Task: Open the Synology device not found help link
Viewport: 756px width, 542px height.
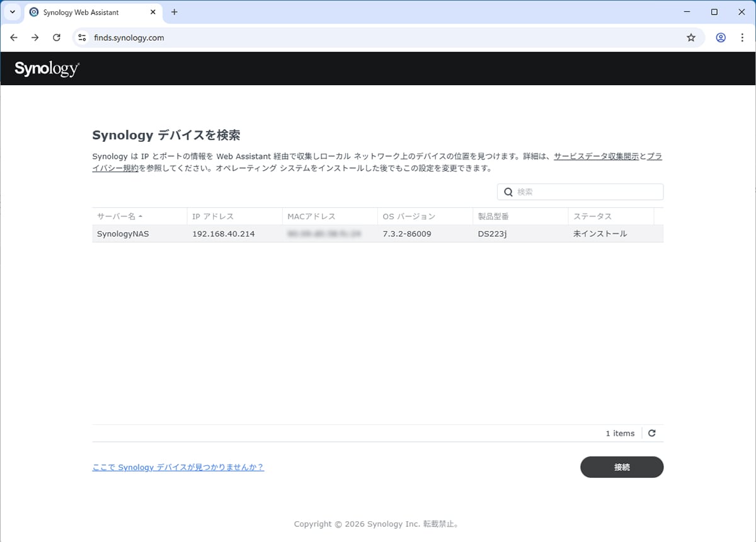Action: coord(178,467)
